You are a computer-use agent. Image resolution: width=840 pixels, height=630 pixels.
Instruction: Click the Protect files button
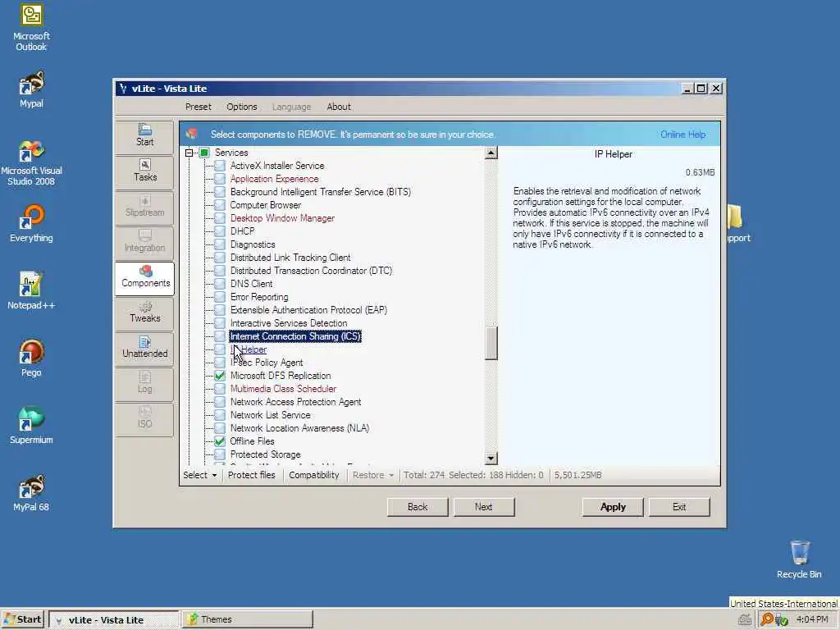point(251,475)
